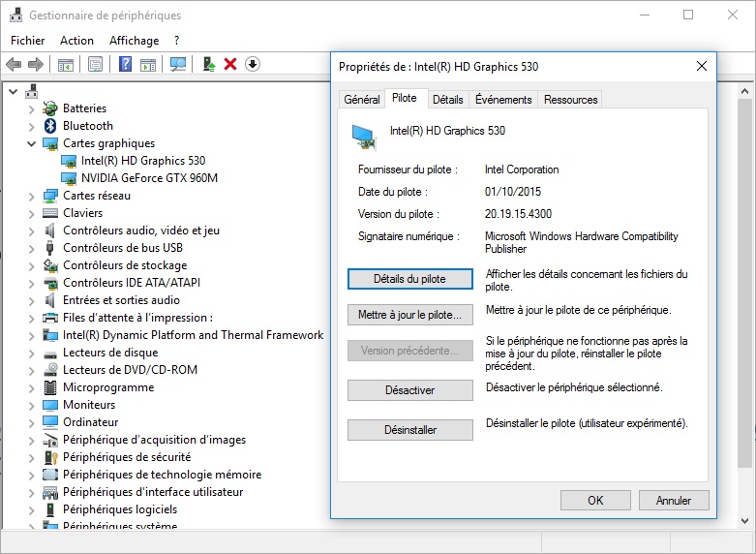Screen dimensions: 756x554
Task: Select Périphérique d'acquisition d'images item
Action: click(x=154, y=440)
